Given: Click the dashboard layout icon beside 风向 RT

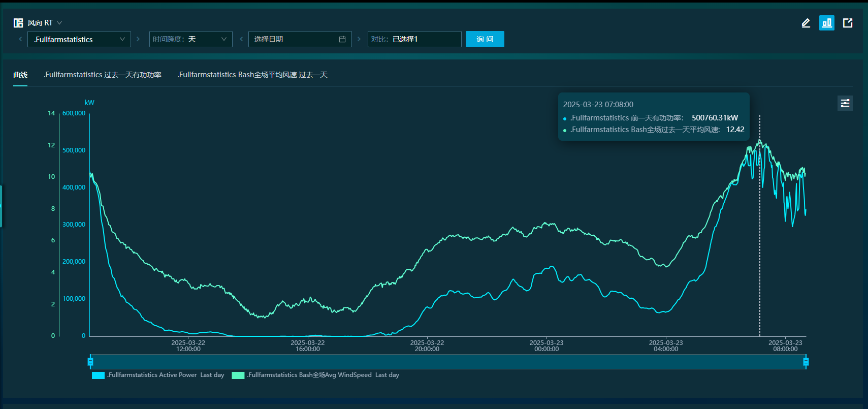Looking at the screenshot, I should (18, 23).
